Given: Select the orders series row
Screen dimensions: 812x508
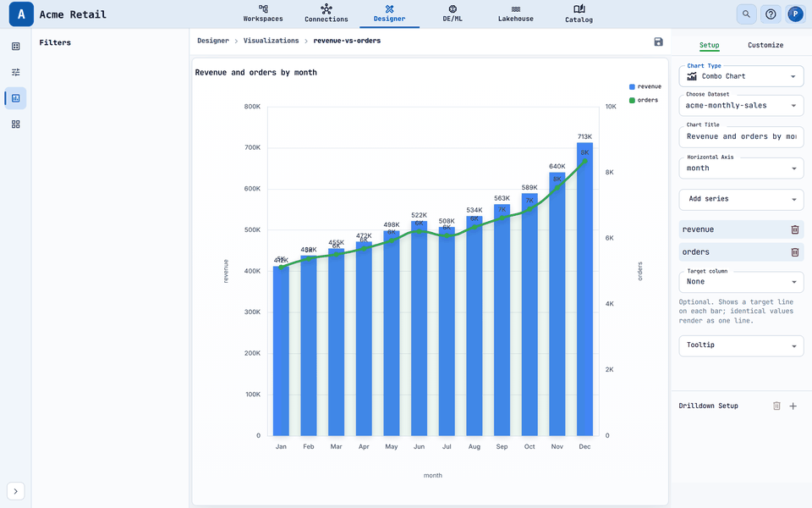Looking at the screenshot, I should [x=741, y=252].
